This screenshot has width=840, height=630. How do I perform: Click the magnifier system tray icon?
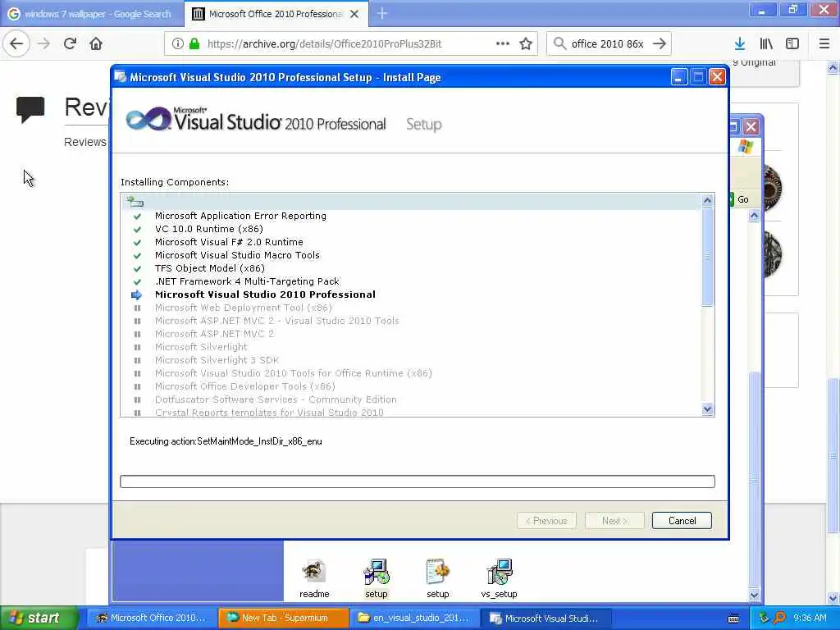click(779, 618)
